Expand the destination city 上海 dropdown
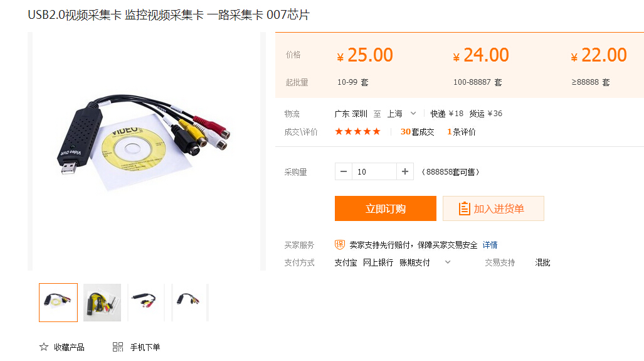Screen dimensions: 644x361 (413, 114)
